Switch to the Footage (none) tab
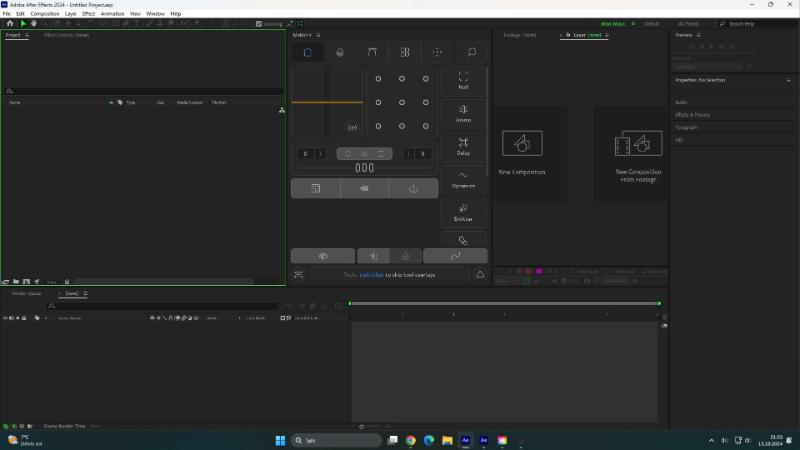Image resolution: width=800 pixels, height=450 pixels. pyautogui.click(x=519, y=35)
